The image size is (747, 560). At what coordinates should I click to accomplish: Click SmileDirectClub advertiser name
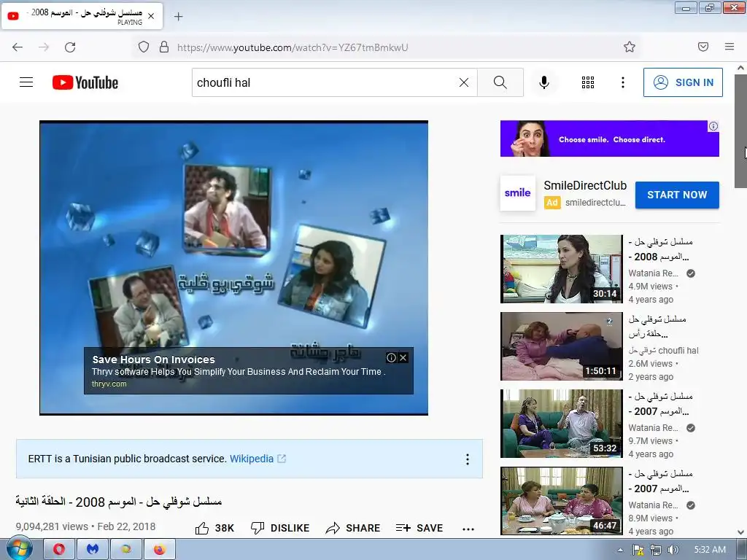coord(585,186)
